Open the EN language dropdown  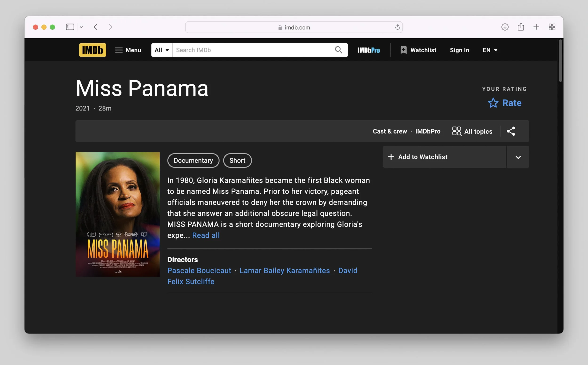point(490,50)
